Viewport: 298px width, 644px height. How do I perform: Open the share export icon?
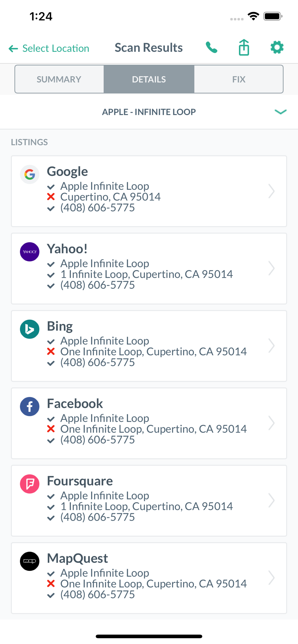click(x=244, y=48)
